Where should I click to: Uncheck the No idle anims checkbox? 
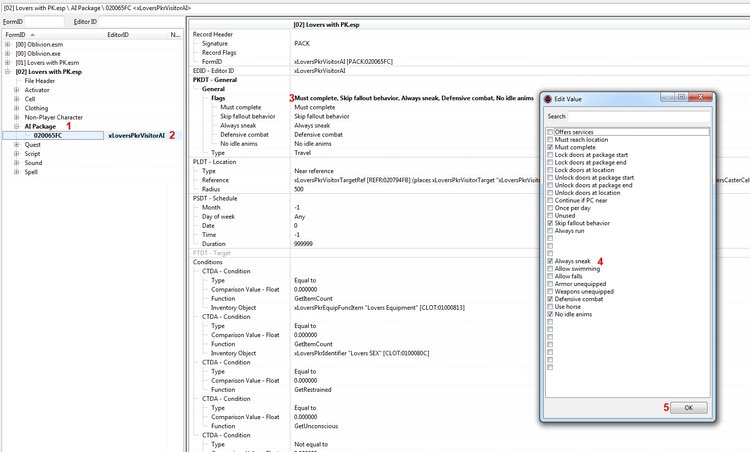tap(550, 314)
